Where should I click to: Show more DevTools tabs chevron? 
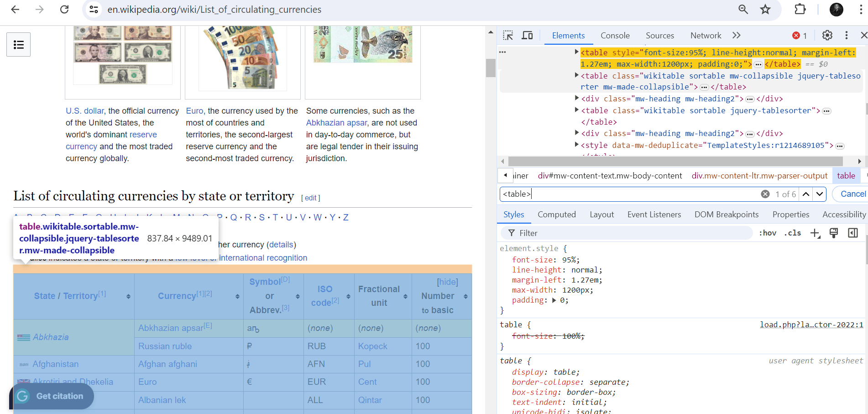tap(736, 36)
